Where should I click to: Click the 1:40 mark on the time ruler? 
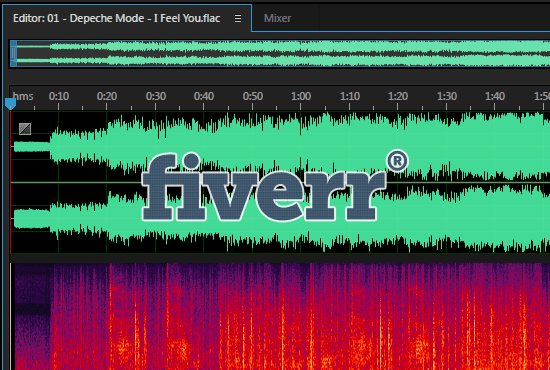(x=495, y=96)
